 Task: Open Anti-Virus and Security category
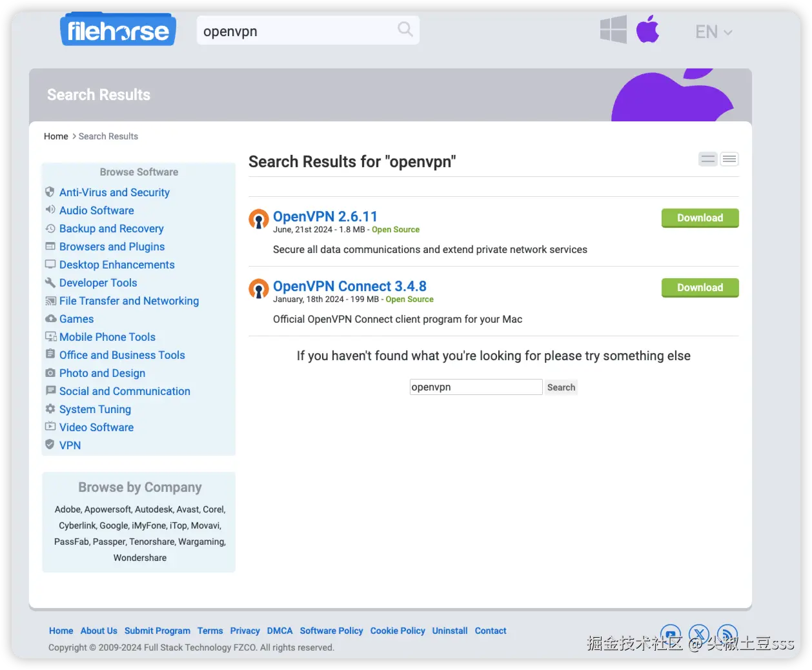click(114, 192)
